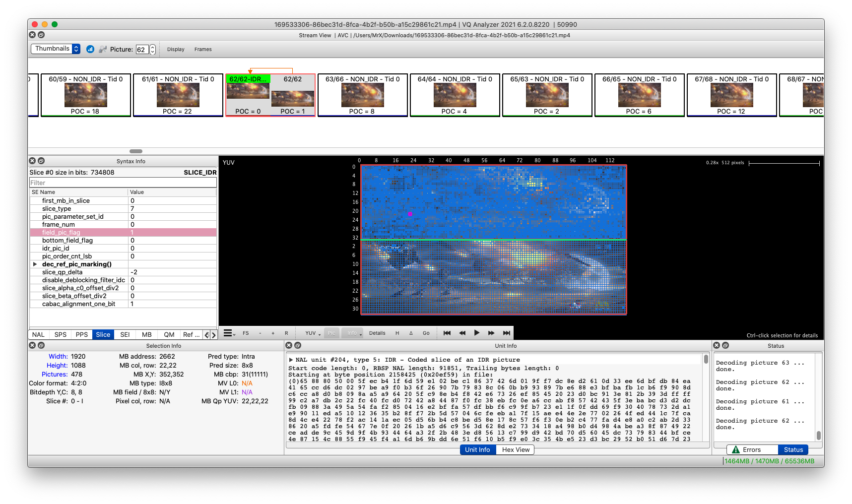Image resolution: width=852 pixels, height=504 pixels.
Task: Switch to the Errors tab
Action: pos(752,449)
